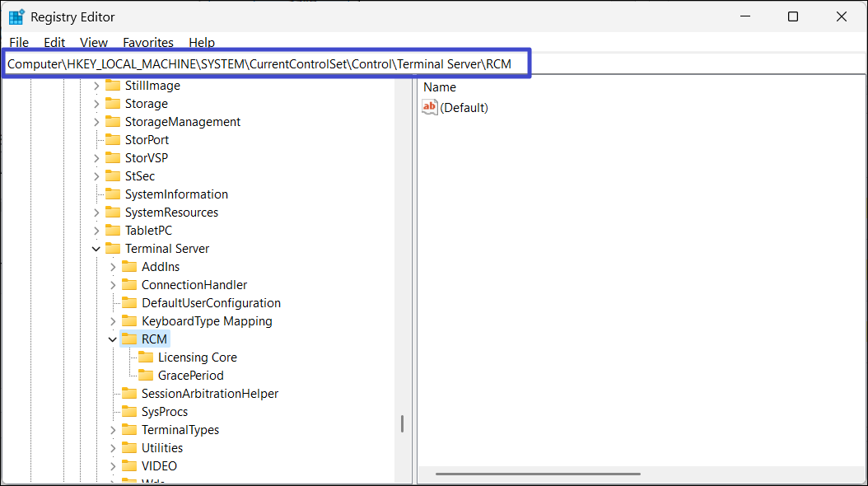Click the StorPort folder icon

click(x=113, y=140)
